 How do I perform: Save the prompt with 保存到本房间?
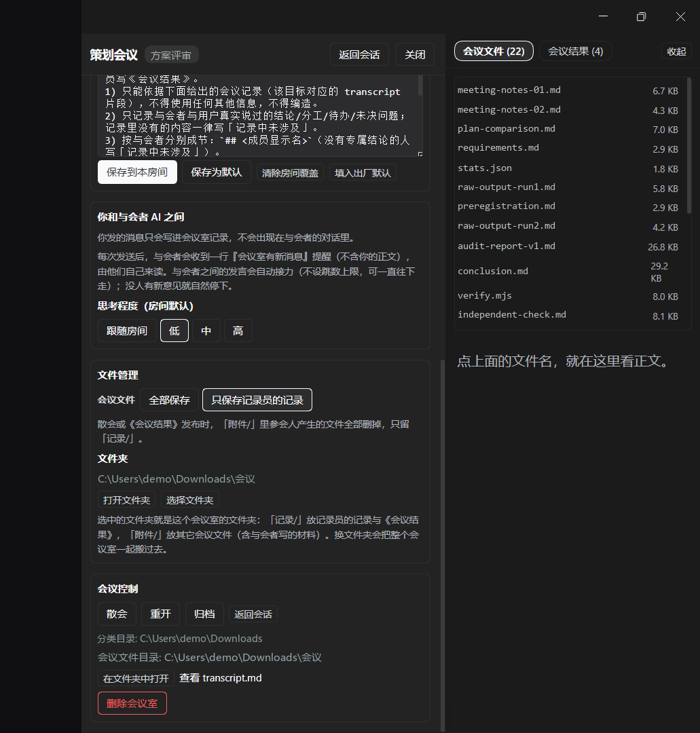click(137, 172)
